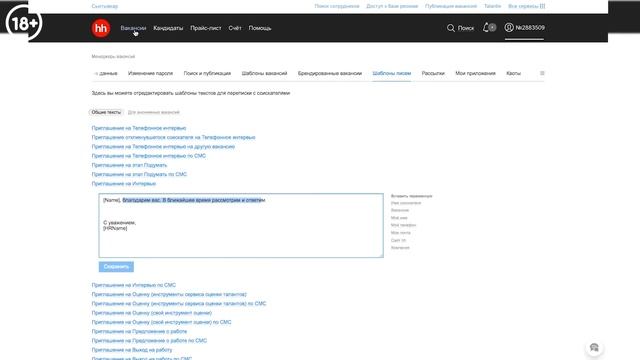This screenshot has height=360, width=640.
Task: Open Приглашение на Оценку (инструменты сервиса оценки талантов)
Action: 169,294
